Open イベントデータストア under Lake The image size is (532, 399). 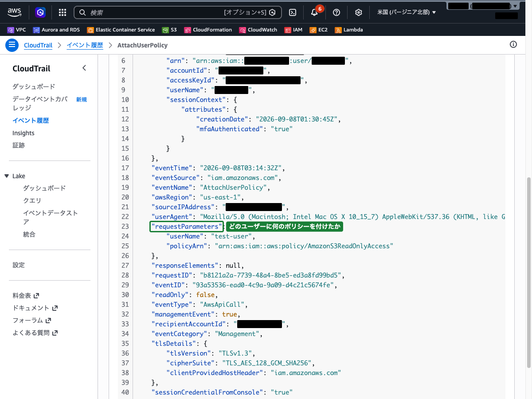51,217
